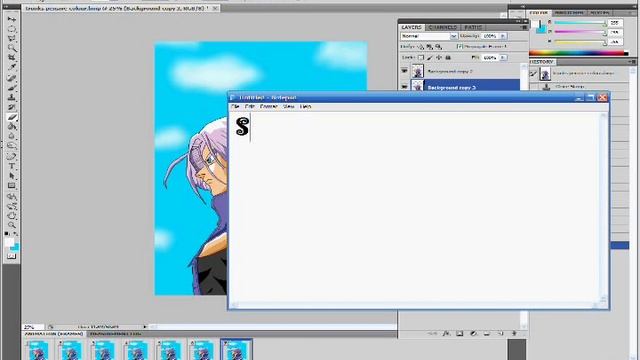Click the delete layer trash icon
The width and height of the screenshot is (640, 360).
(x=514, y=333)
